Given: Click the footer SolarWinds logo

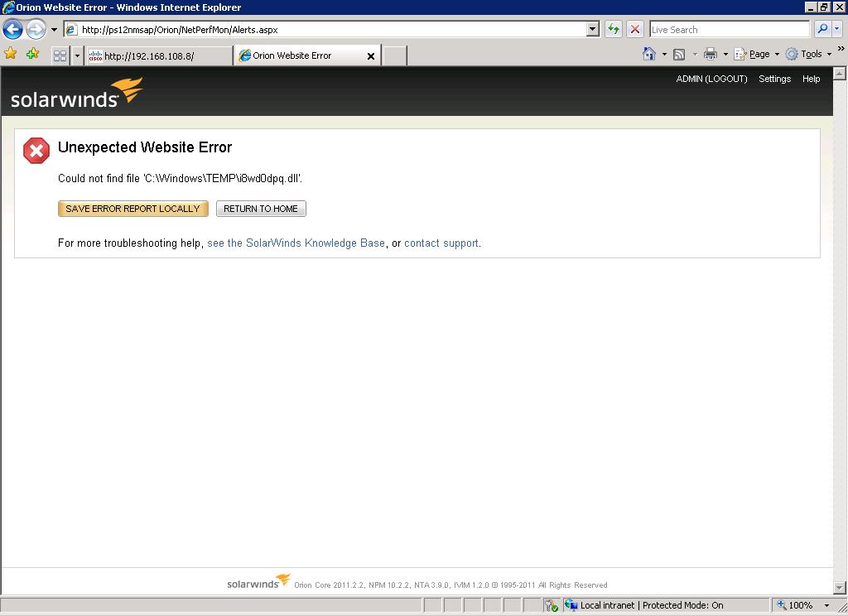Looking at the screenshot, I should (258, 581).
